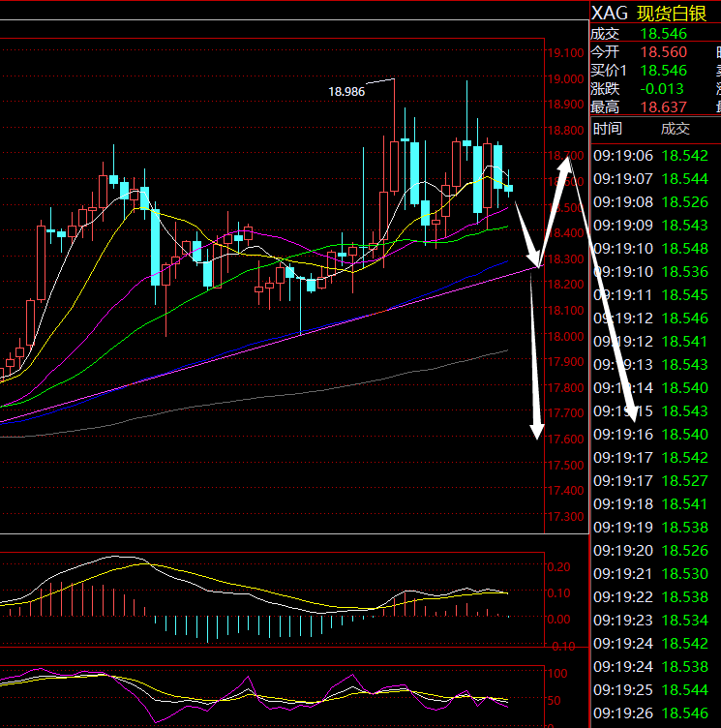Click the 今开 opening price 18.560
Screen dimensions: 721x728
(x=663, y=52)
